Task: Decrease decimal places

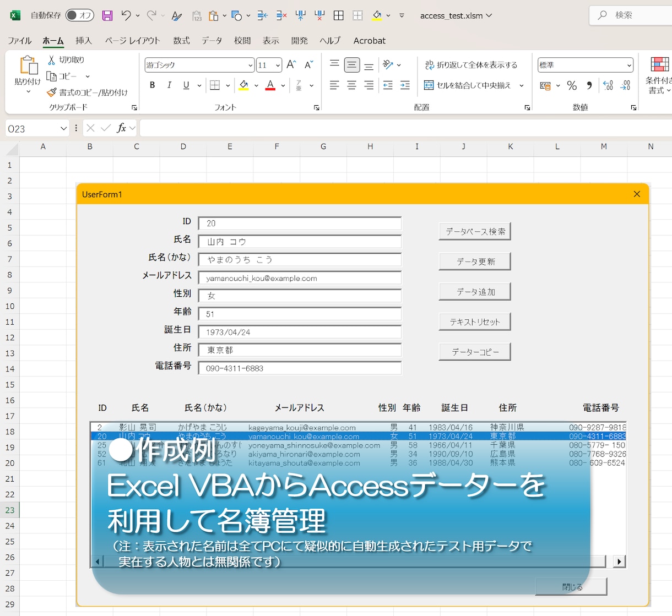Action: click(x=626, y=85)
